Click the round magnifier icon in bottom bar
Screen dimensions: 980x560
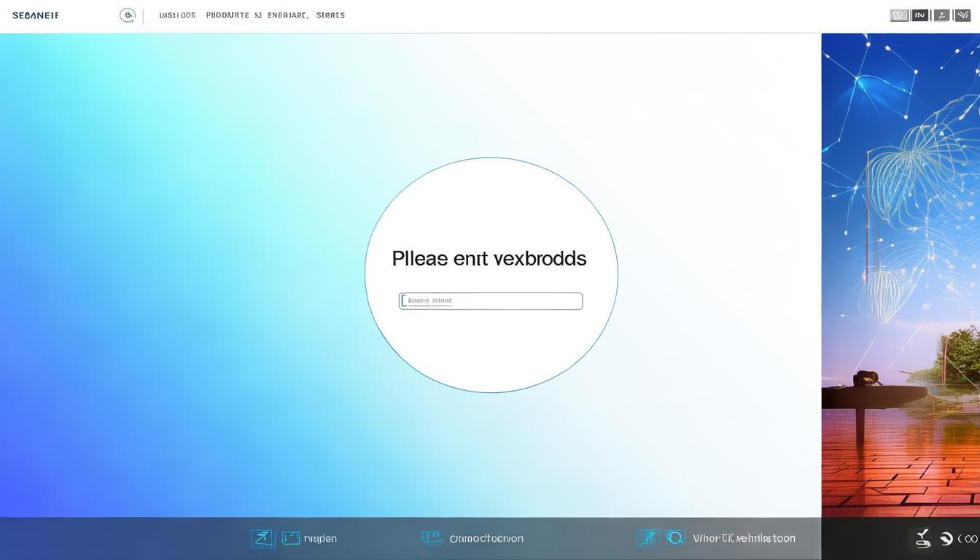point(675,538)
